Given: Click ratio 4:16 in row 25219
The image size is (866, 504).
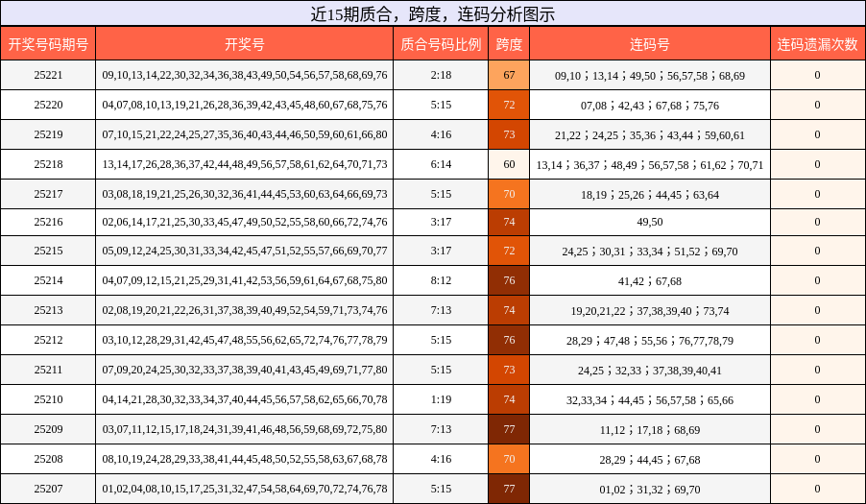Looking at the screenshot, I should click(441, 134).
